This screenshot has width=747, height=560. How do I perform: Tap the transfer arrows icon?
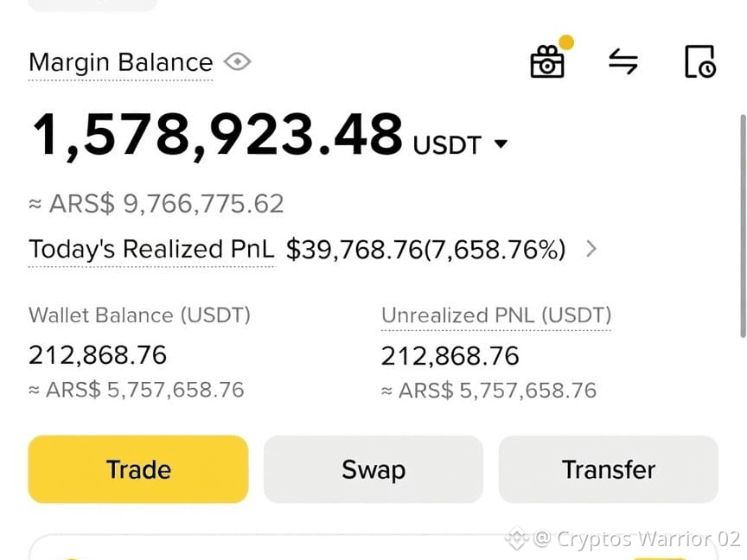tap(623, 62)
